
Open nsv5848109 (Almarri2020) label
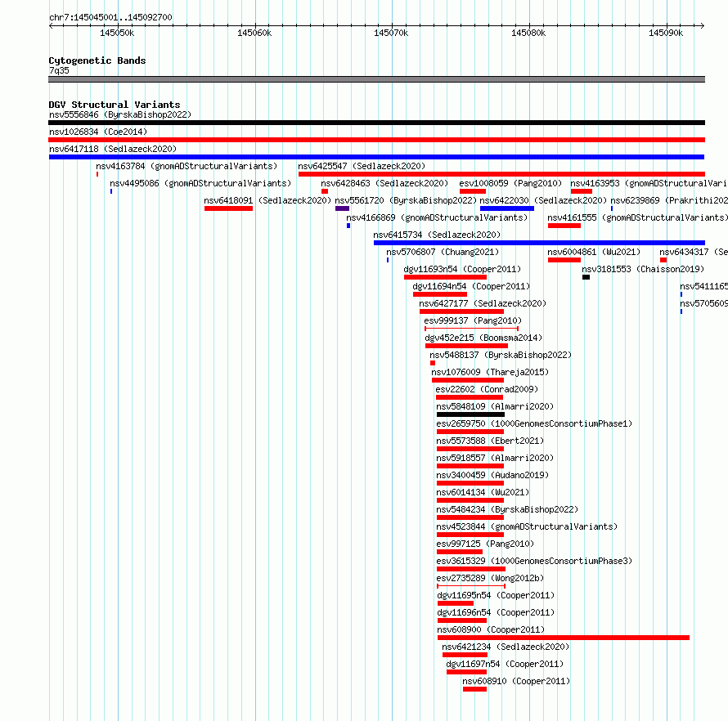pos(495,406)
